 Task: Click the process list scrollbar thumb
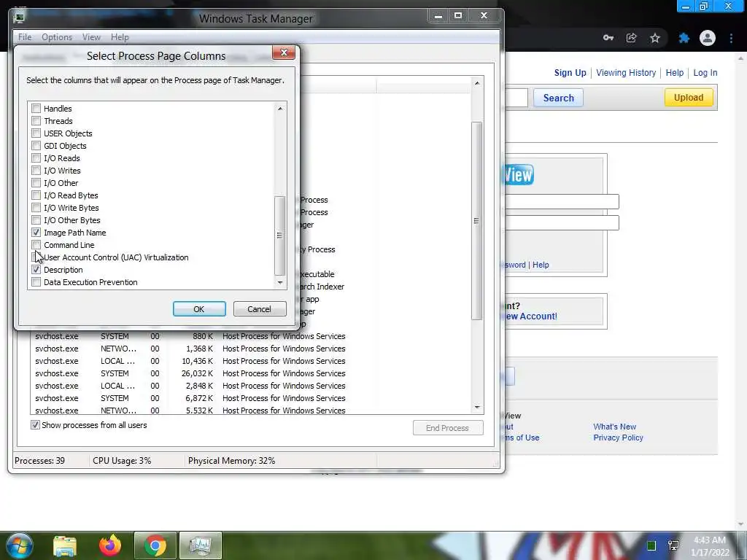(x=477, y=221)
